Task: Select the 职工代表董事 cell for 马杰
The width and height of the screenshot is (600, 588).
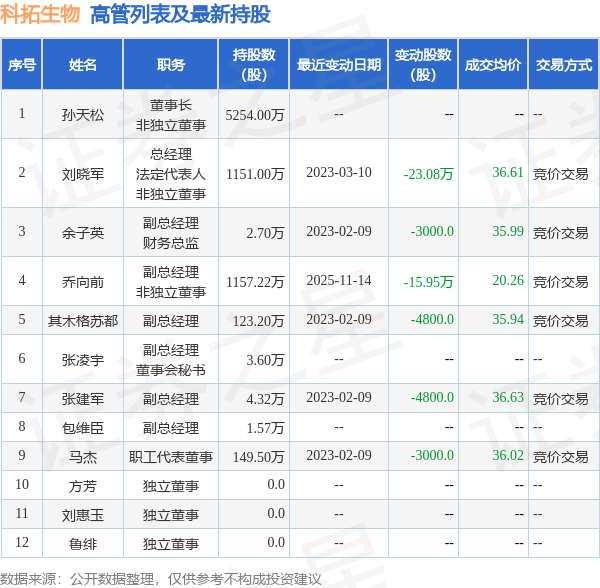Action: [171, 457]
